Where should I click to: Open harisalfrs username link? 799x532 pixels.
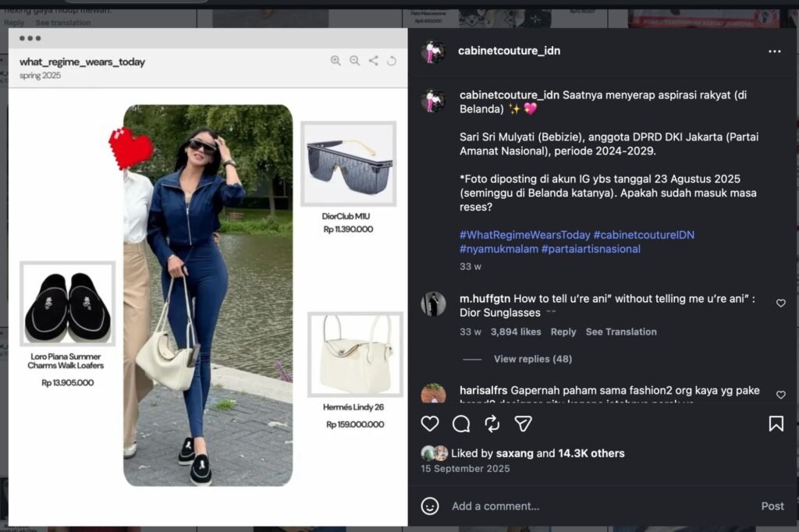point(483,390)
